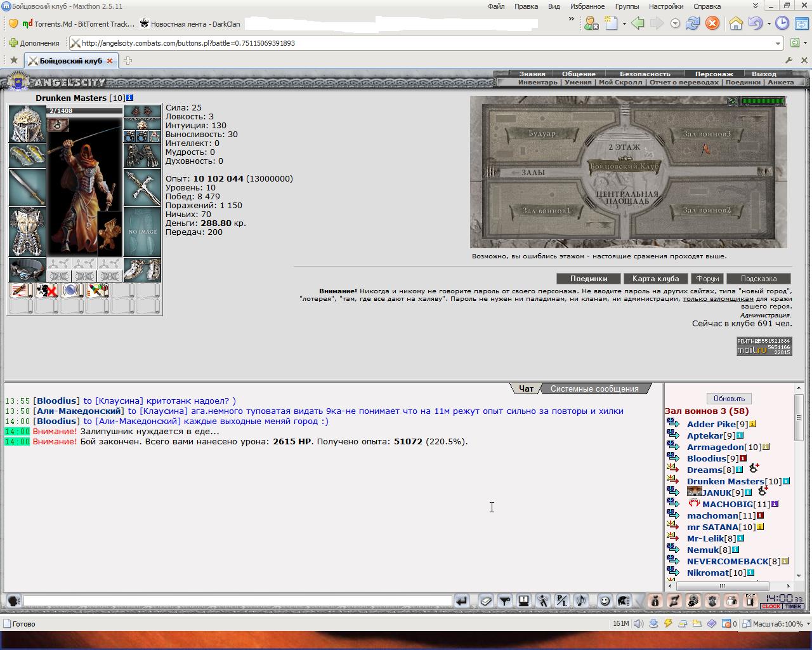
Task: Open the game Знания menu
Action: click(532, 74)
